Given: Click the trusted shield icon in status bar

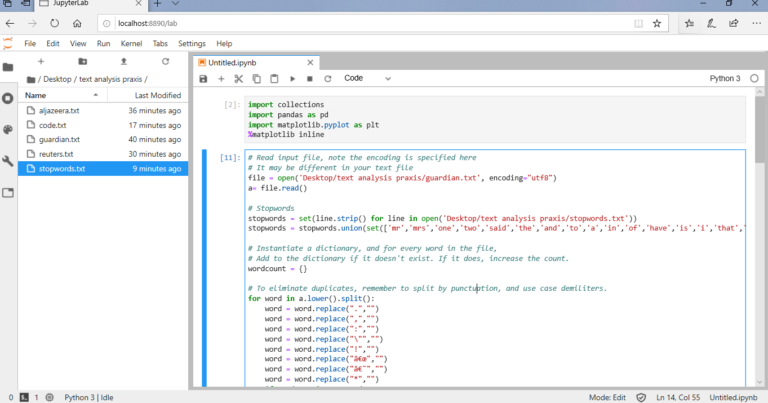Looking at the screenshot, I should [641, 398].
